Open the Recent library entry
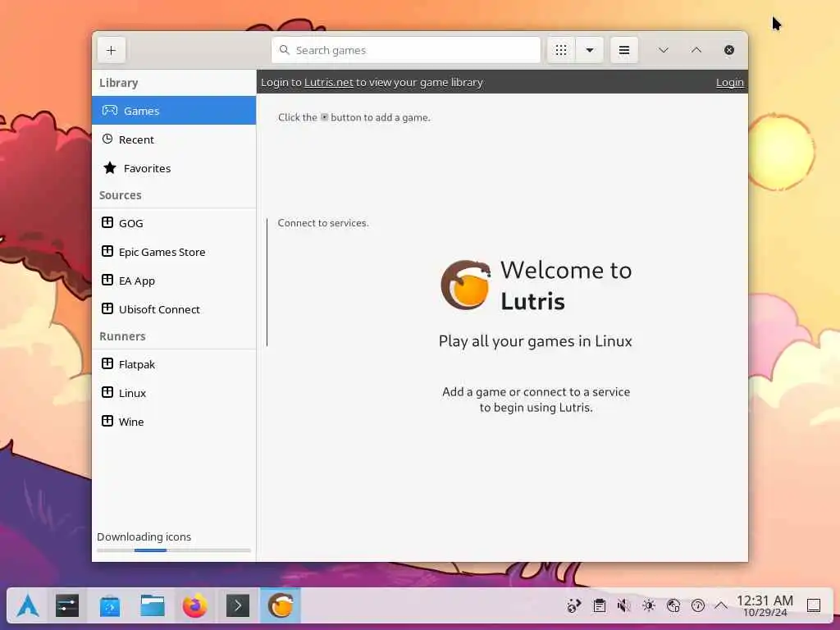840x630 pixels. click(x=174, y=139)
